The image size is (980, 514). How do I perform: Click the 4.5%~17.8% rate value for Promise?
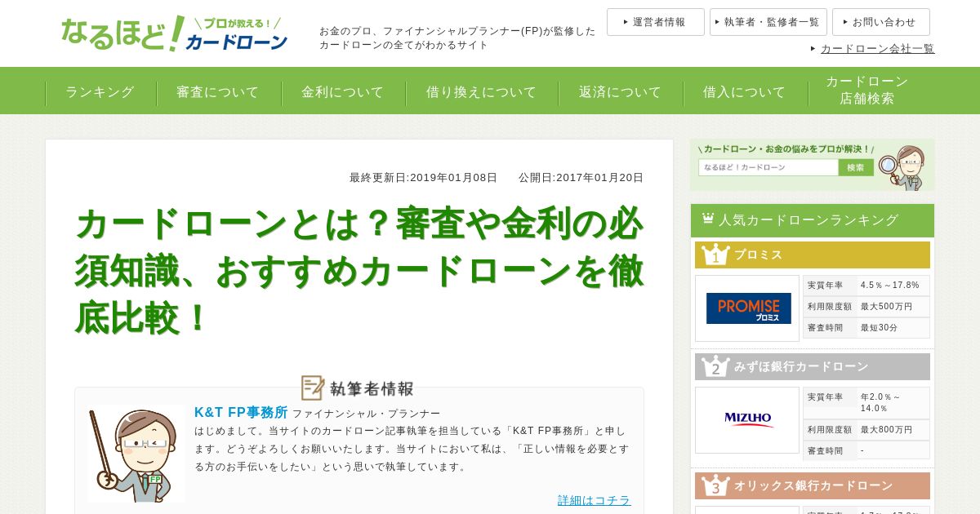890,286
